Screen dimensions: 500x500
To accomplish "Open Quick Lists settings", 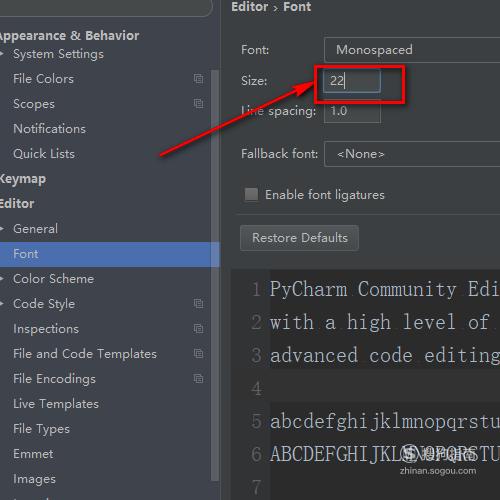I will click(44, 154).
